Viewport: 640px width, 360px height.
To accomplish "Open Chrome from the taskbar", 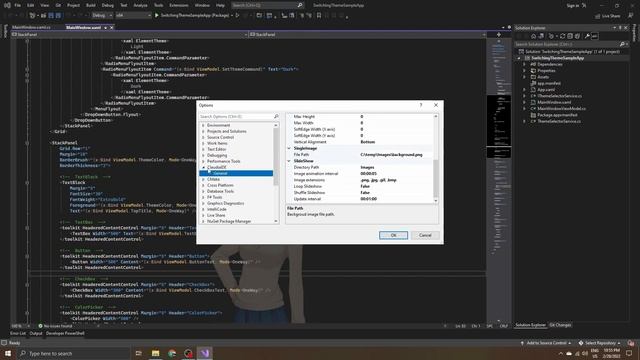I will [x=172, y=353].
